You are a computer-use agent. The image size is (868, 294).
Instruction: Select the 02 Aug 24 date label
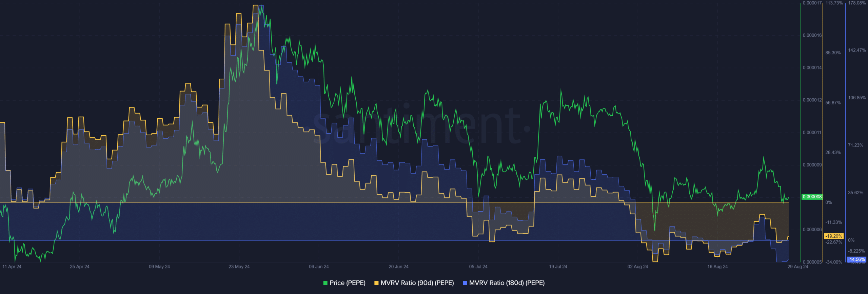(637, 267)
